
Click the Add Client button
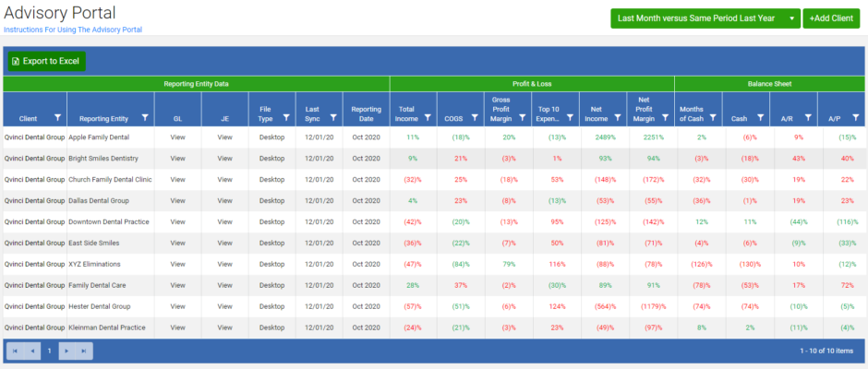(x=828, y=18)
